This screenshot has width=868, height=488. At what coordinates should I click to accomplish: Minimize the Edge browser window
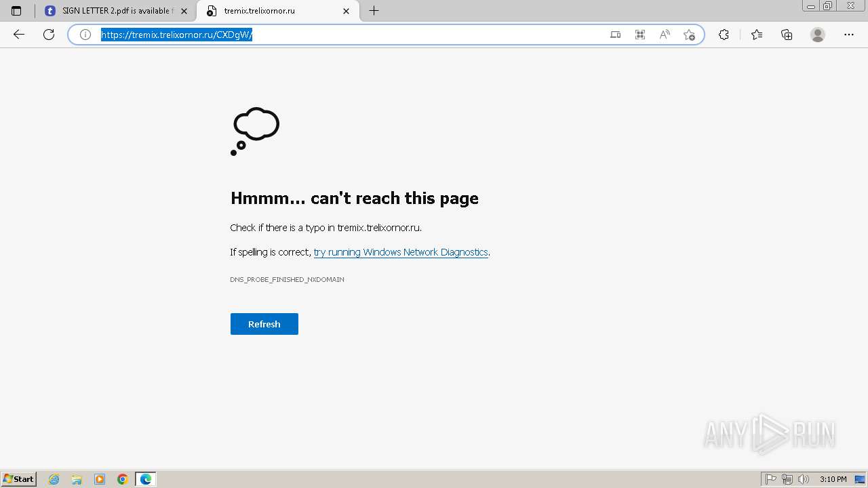point(810,6)
